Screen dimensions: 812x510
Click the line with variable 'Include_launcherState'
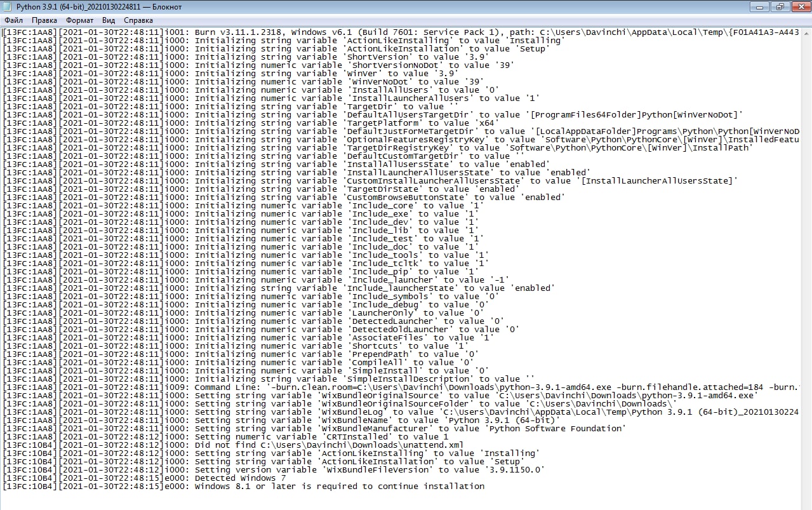(279, 288)
